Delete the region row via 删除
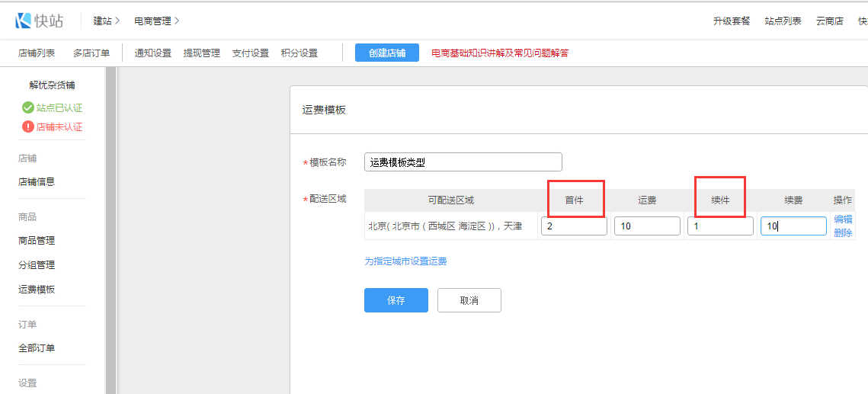The height and width of the screenshot is (394, 868). click(843, 233)
